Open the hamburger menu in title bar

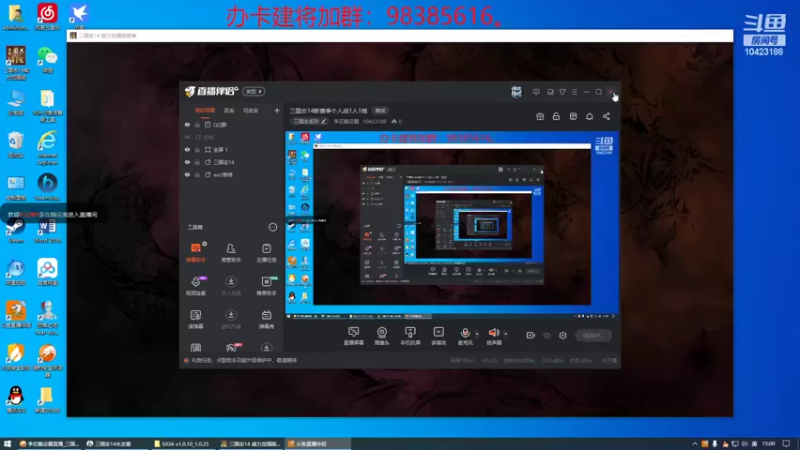point(574,92)
